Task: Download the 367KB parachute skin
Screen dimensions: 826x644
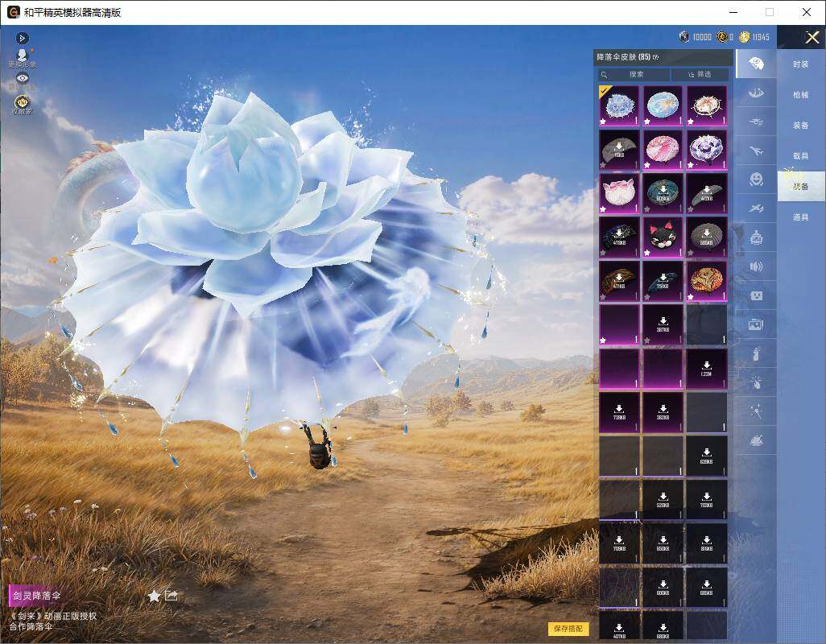Action: tap(663, 324)
